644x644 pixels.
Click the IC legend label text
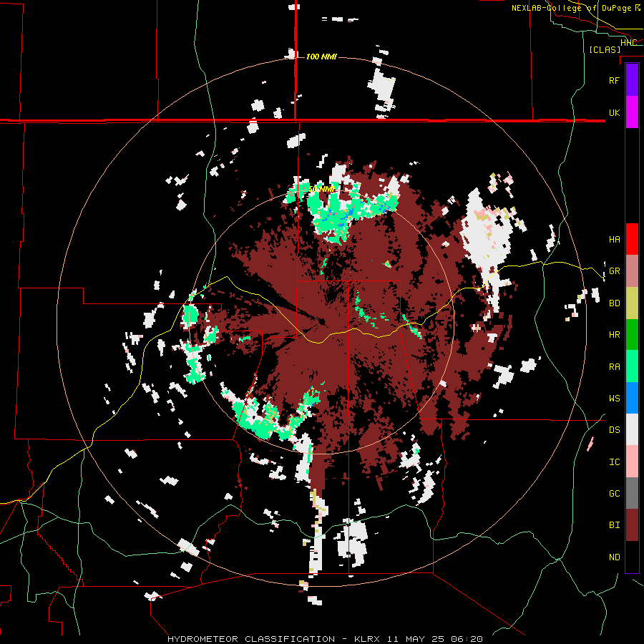(614, 462)
